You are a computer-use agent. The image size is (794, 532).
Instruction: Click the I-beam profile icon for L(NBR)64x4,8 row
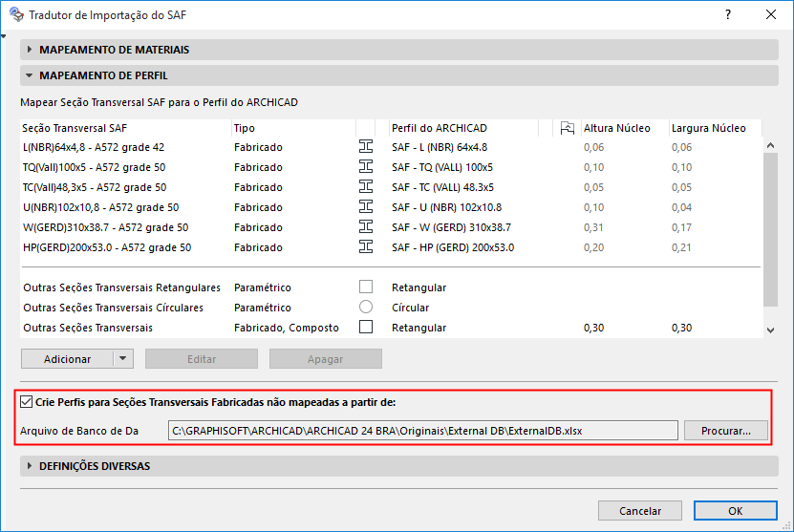tap(365, 147)
